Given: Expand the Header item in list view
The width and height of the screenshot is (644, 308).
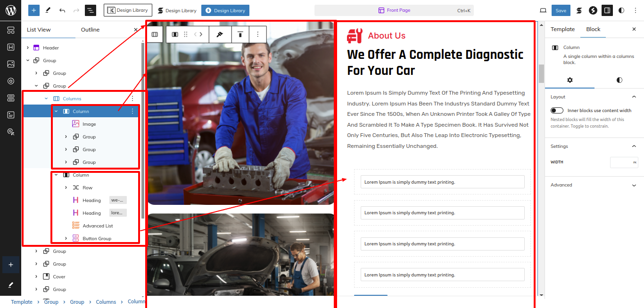Looking at the screenshot, I should pos(28,48).
